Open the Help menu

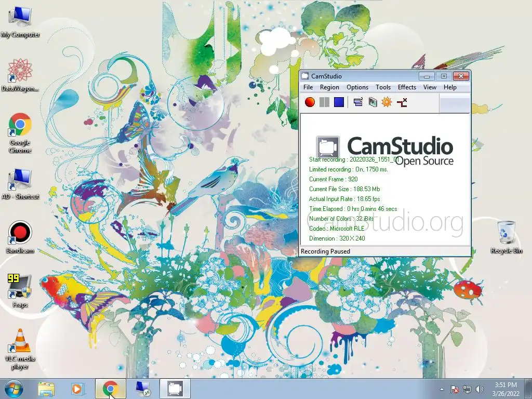(450, 87)
